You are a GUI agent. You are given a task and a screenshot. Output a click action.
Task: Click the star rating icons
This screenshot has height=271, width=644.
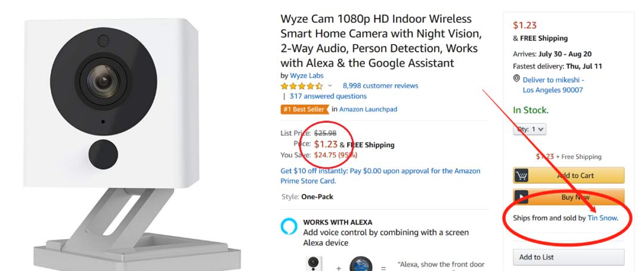click(302, 86)
